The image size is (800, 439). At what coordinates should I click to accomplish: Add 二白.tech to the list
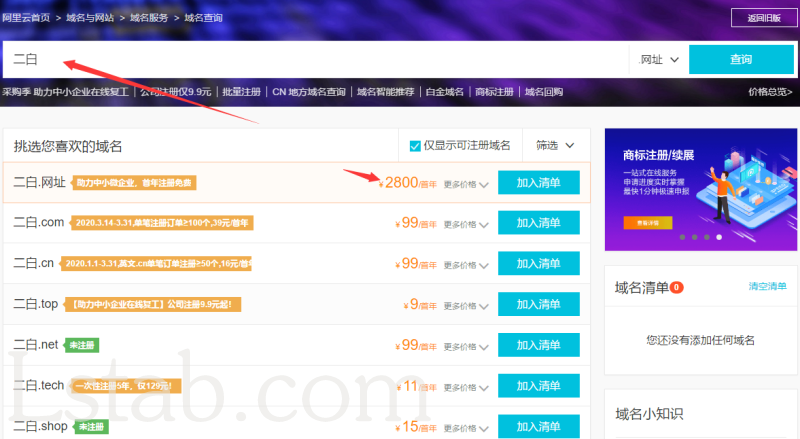[539, 385]
